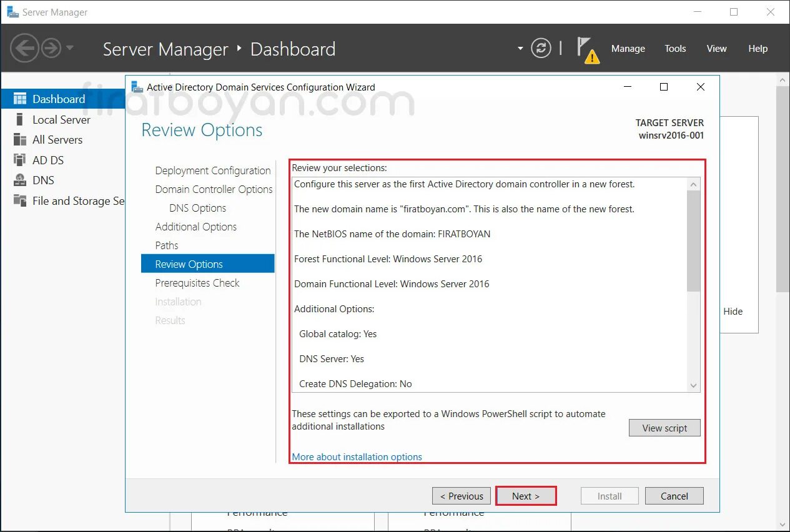Click the Previous button
790x532 pixels.
click(462, 496)
